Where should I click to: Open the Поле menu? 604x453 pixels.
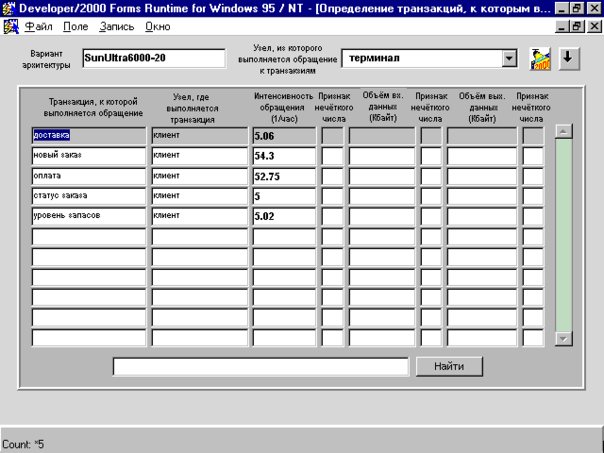pos(76,27)
